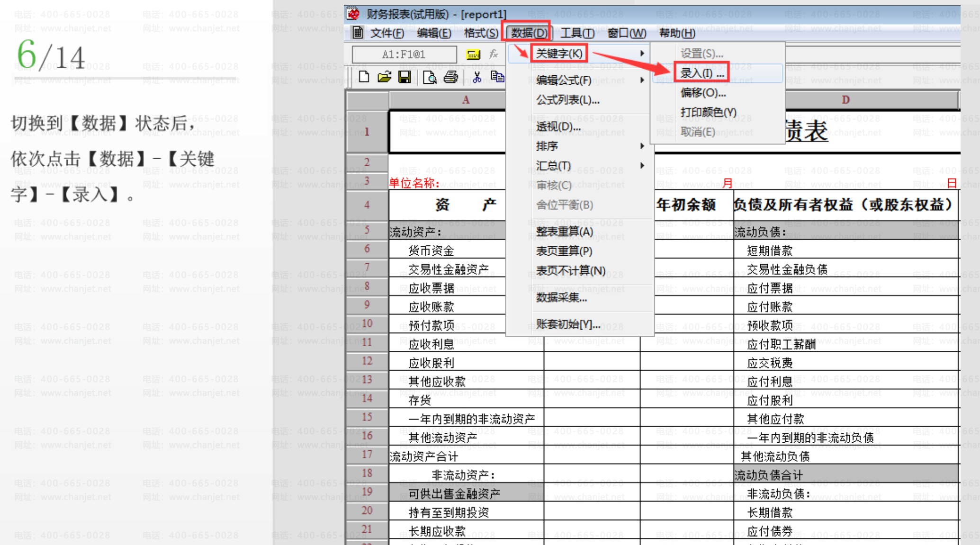Click the Save floppy disk icon
The image size is (980, 545).
pos(405,77)
